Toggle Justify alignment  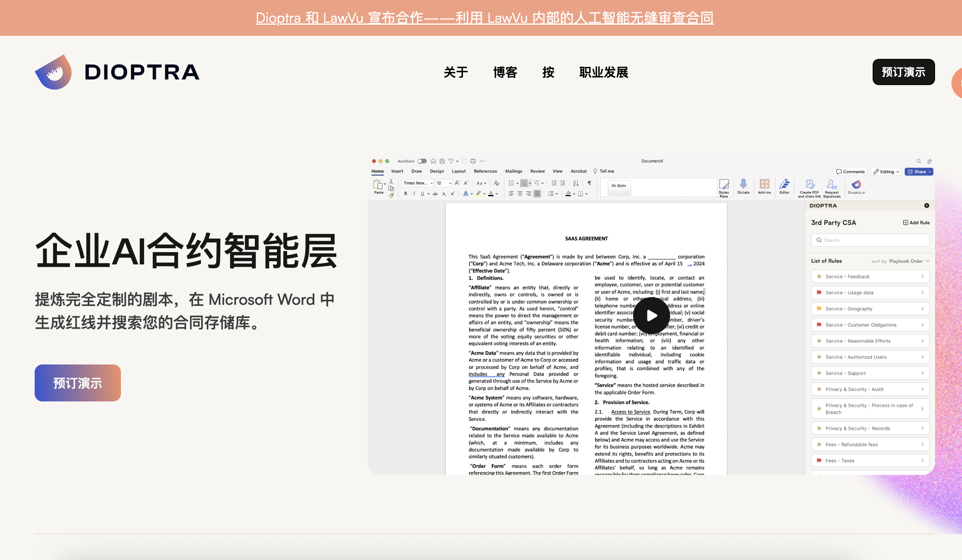537,194
